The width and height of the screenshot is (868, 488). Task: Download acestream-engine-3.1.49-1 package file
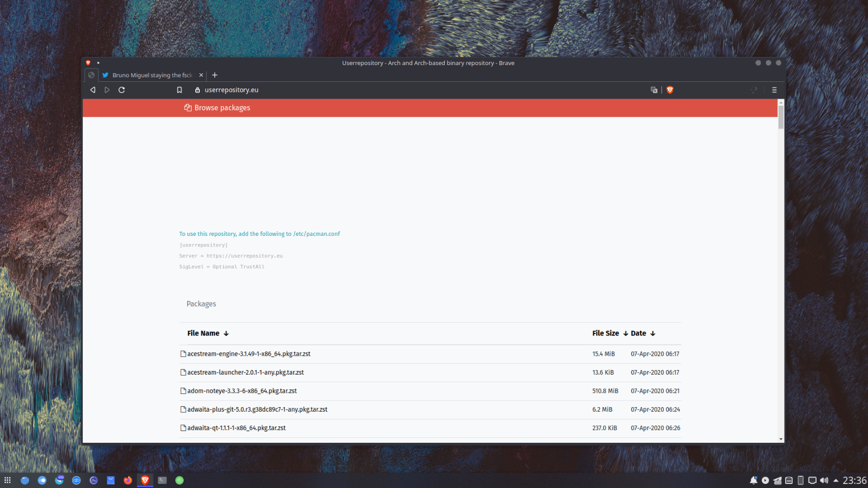point(249,354)
